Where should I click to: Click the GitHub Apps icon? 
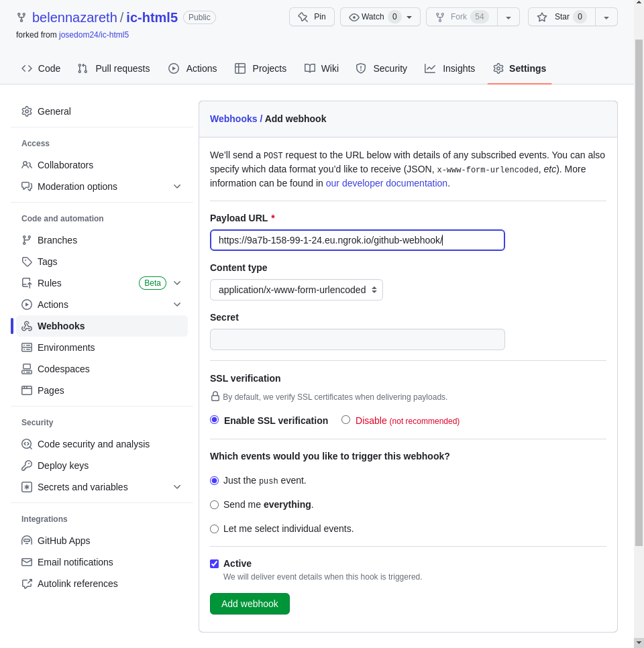pyautogui.click(x=27, y=541)
